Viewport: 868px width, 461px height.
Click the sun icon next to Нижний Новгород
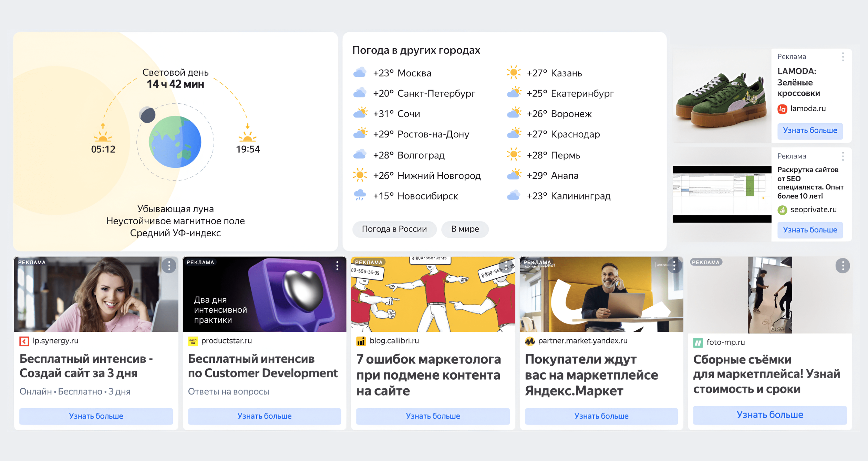[x=360, y=175]
